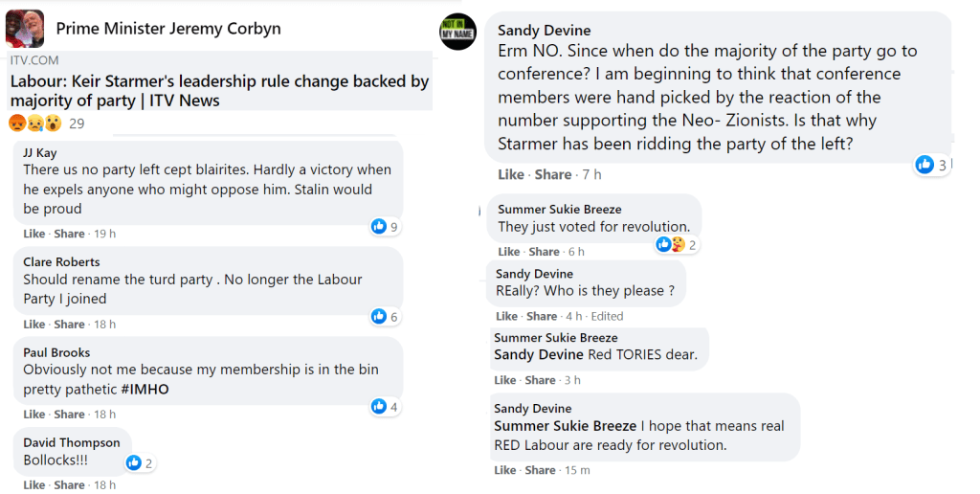Click the thumbs-up icon on JJ Kay's comment
980x494 pixels.
tap(379, 227)
